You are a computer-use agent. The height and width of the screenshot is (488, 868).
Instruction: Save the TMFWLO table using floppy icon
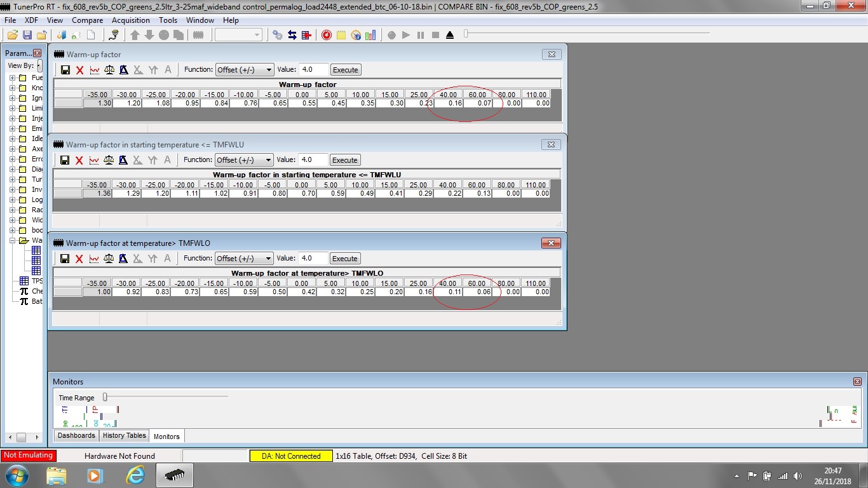pos(65,259)
